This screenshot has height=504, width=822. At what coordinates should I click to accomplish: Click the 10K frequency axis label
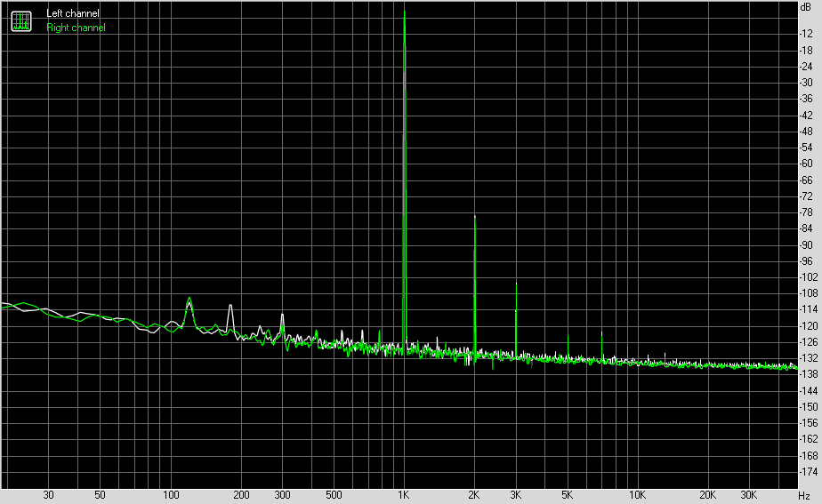point(638,495)
